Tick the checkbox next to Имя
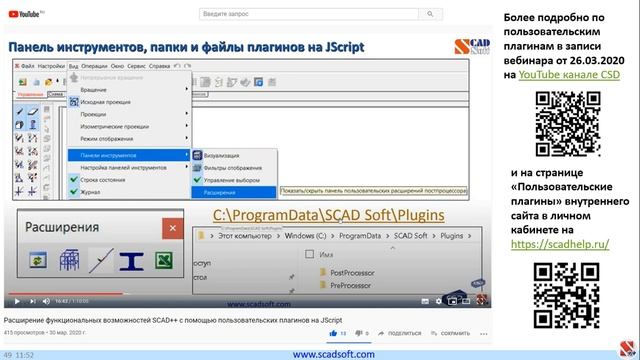The image size is (640, 360). [309, 254]
